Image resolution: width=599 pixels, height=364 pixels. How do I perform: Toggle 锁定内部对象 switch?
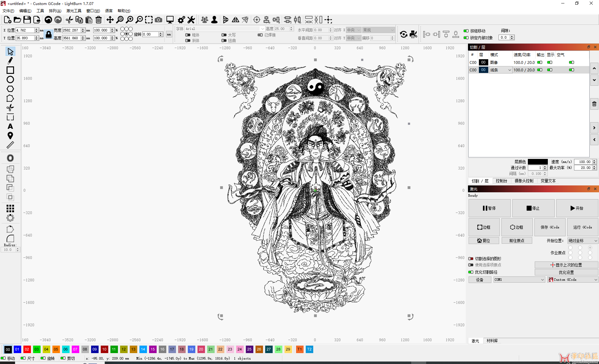click(x=466, y=38)
